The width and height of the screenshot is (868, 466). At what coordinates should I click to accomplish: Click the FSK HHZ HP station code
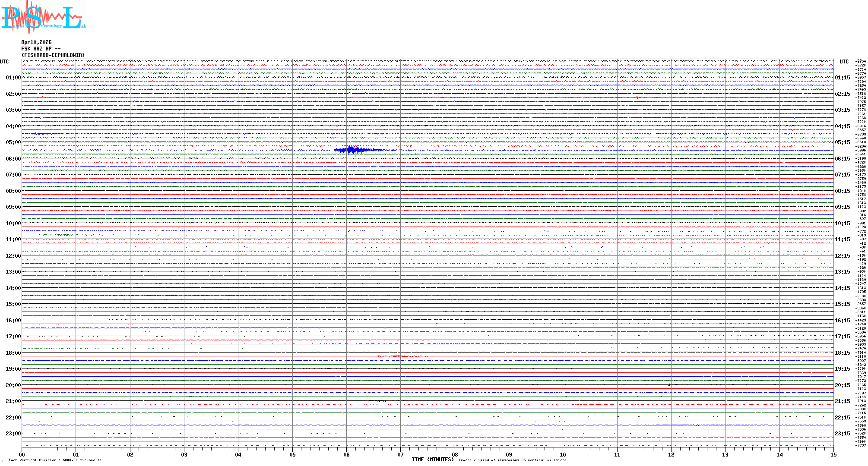[x=41, y=49]
